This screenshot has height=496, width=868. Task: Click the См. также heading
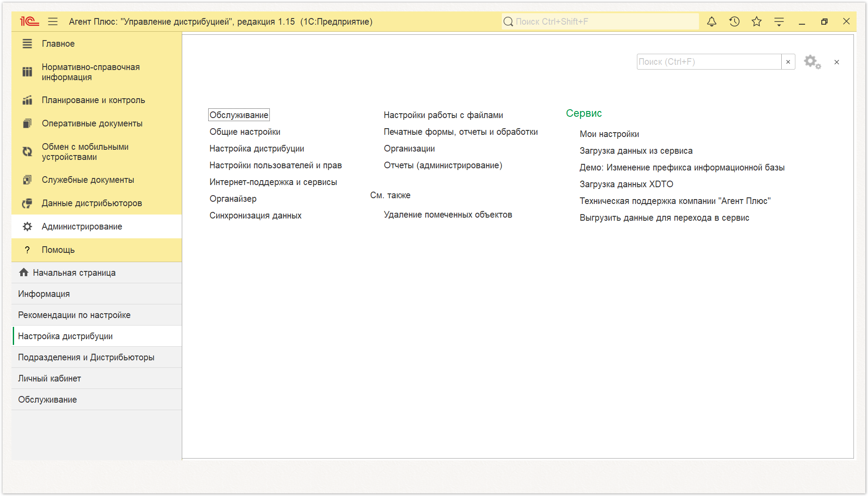(390, 195)
